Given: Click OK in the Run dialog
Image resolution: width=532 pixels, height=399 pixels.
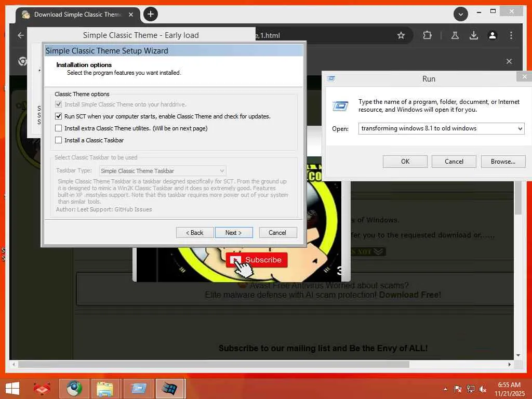Looking at the screenshot, I should tap(405, 162).
